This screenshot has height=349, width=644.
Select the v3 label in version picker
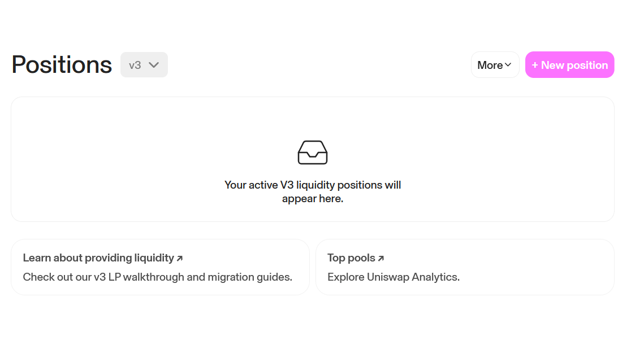pos(135,65)
